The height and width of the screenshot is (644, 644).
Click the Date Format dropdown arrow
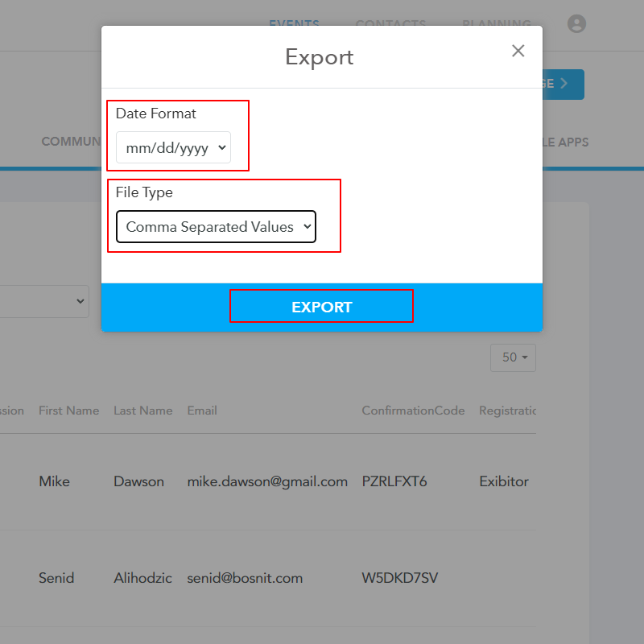point(221,147)
